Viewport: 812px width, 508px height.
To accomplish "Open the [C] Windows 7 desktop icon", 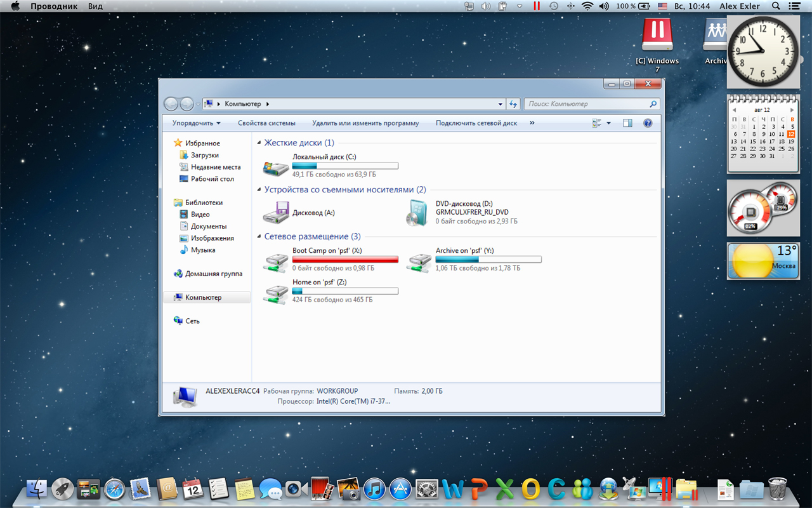I will (657, 37).
